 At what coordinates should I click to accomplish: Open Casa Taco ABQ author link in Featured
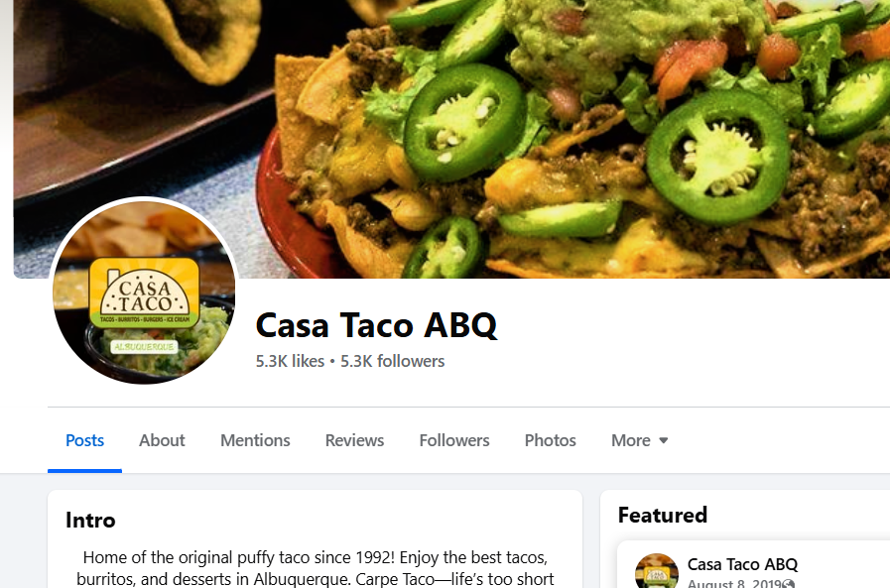[x=742, y=565]
